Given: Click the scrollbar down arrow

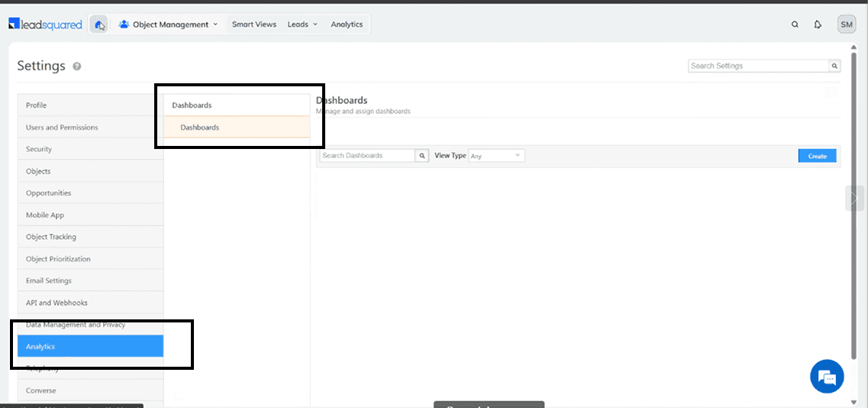Looking at the screenshot, I should point(853,401).
